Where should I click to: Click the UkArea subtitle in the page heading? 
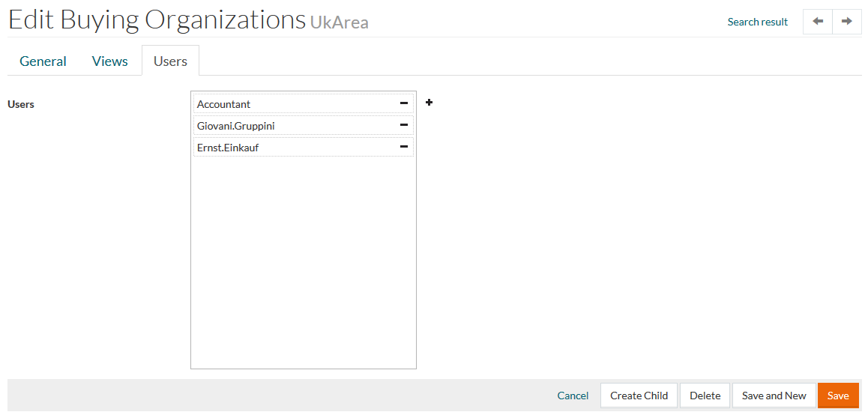click(339, 22)
